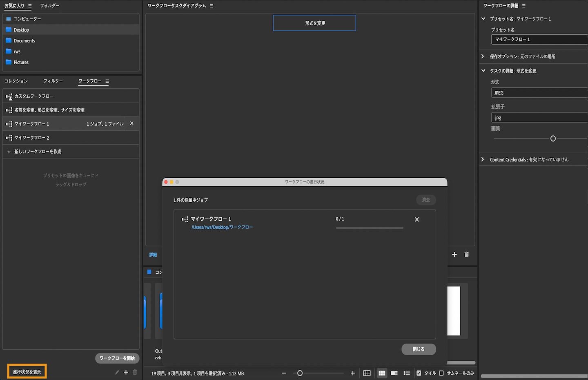Viewport: 588px width, 380px height.
Task: Click the 消去 button in progress dialog
Action: click(426, 200)
